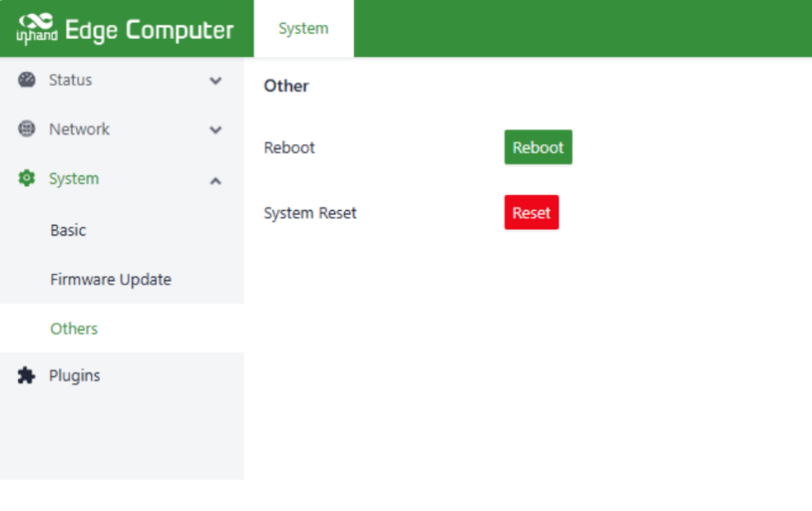Click the Edge Computer header title
Image resolution: width=812 pixels, height=511 pixels.
(x=149, y=31)
